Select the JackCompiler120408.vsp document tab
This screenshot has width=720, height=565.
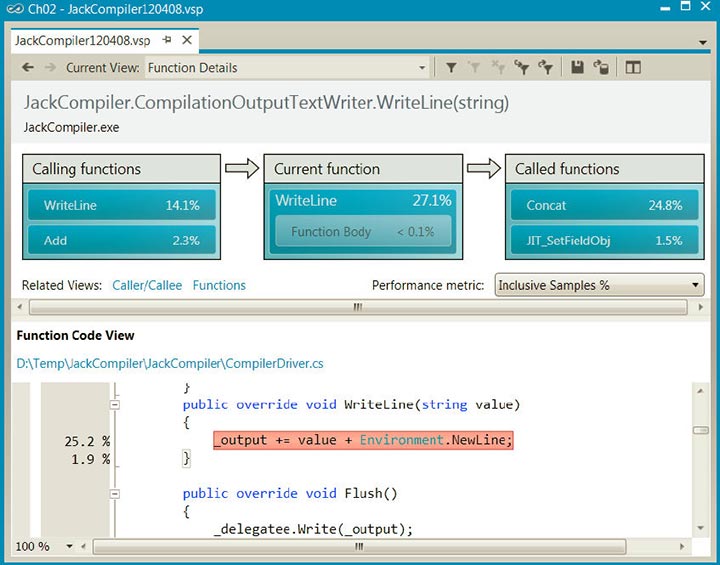click(x=83, y=41)
